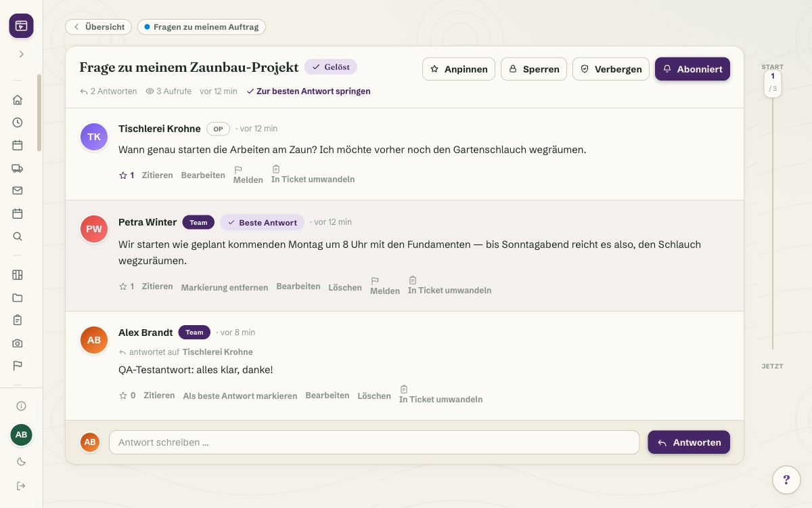Image resolution: width=812 pixels, height=508 pixels.
Task: Hide the thread with Verbergen
Action: coord(611,69)
